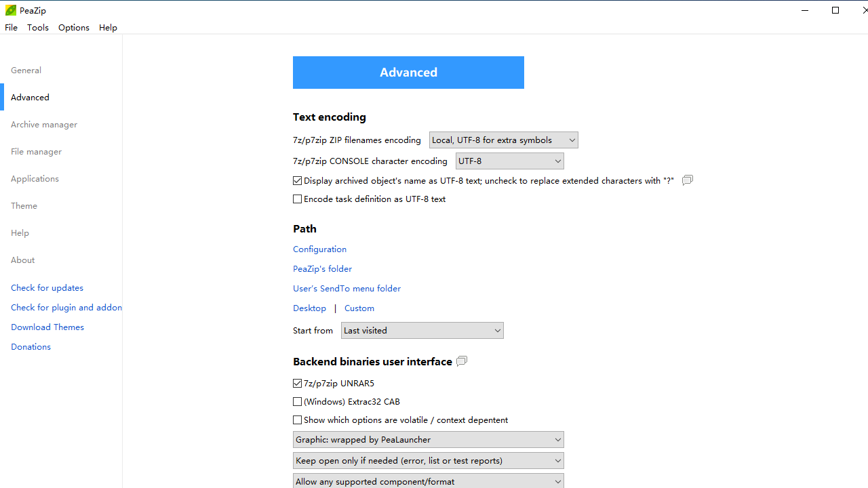Uncheck Display archived object's name as UTF-8

[x=298, y=181]
